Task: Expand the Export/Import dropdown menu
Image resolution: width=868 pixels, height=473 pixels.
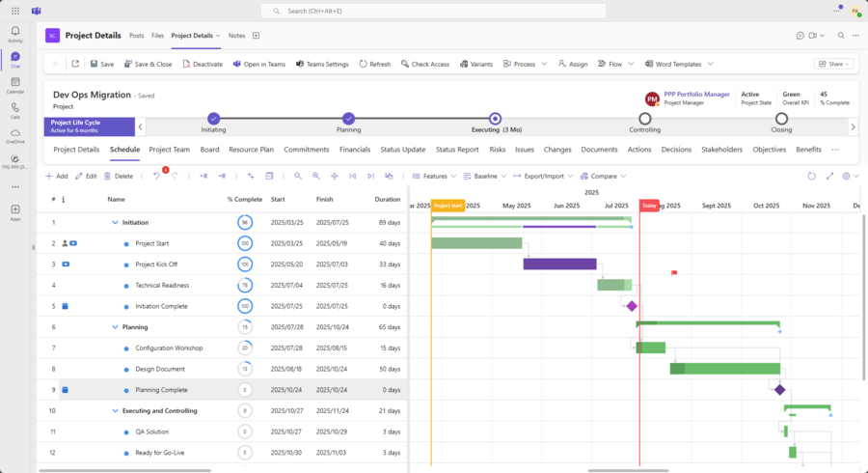Action: (x=544, y=176)
